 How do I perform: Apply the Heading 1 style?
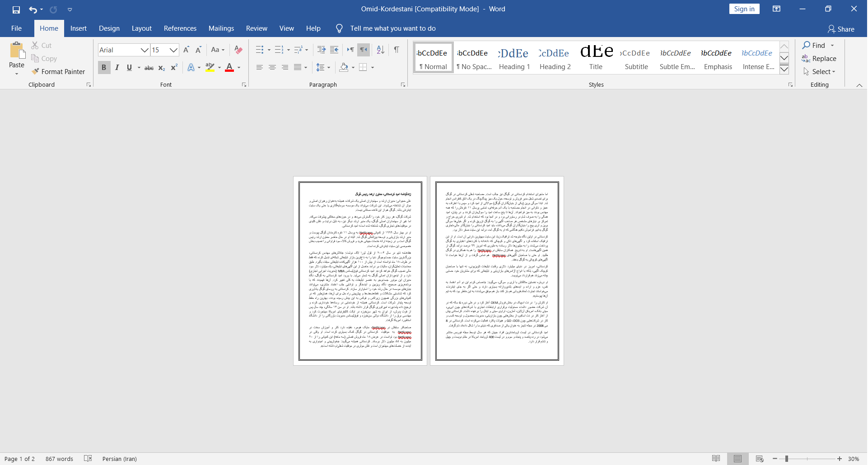tap(514, 58)
